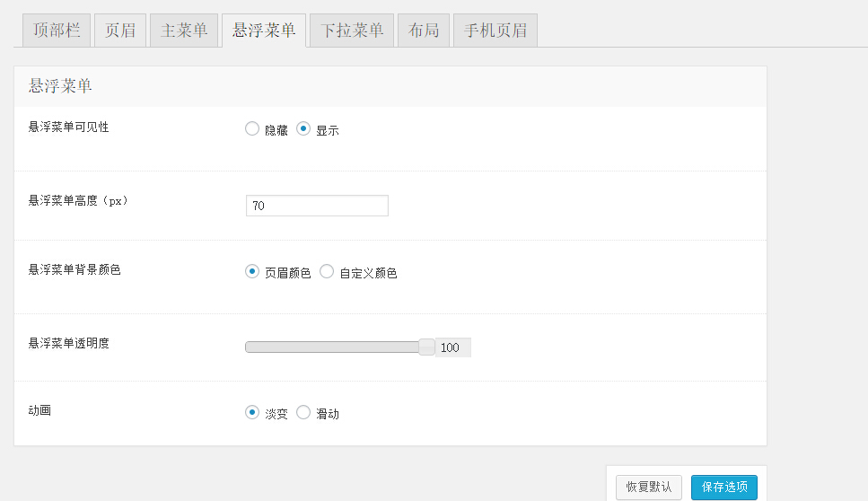Open the 页眉 tab
The height and width of the screenshot is (501, 868).
point(120,31)
